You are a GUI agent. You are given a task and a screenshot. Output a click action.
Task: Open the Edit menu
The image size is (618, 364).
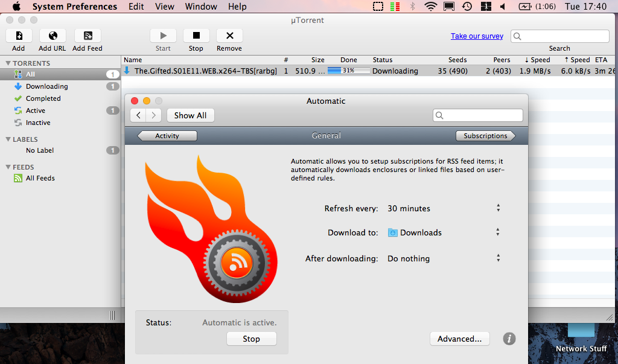[x=136, y=6]
